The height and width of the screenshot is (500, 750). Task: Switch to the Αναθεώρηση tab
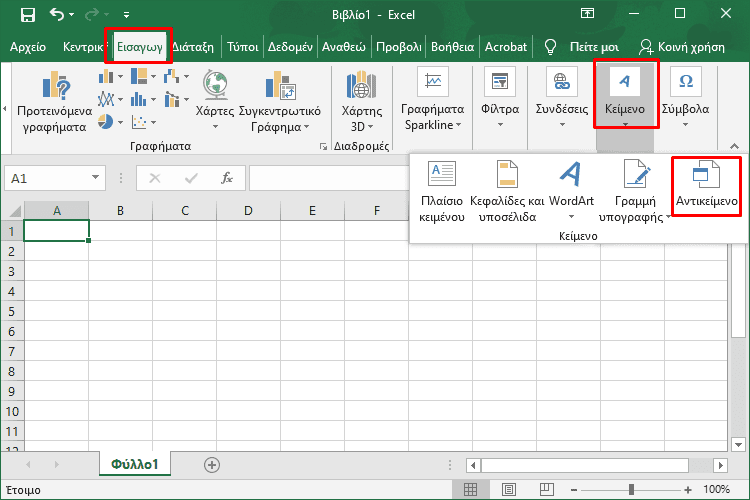tap(343, 47)
